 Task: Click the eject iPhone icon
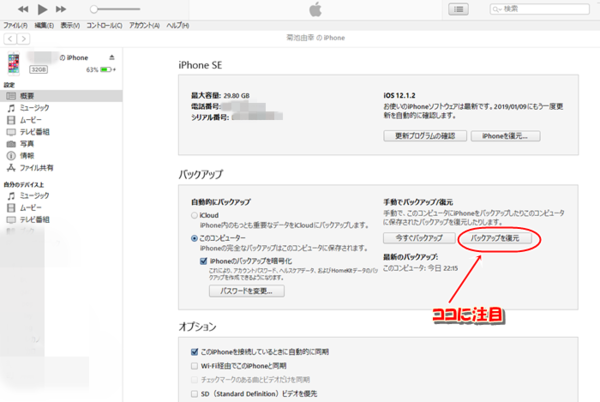pyautogui.click(x=112, y=57)
